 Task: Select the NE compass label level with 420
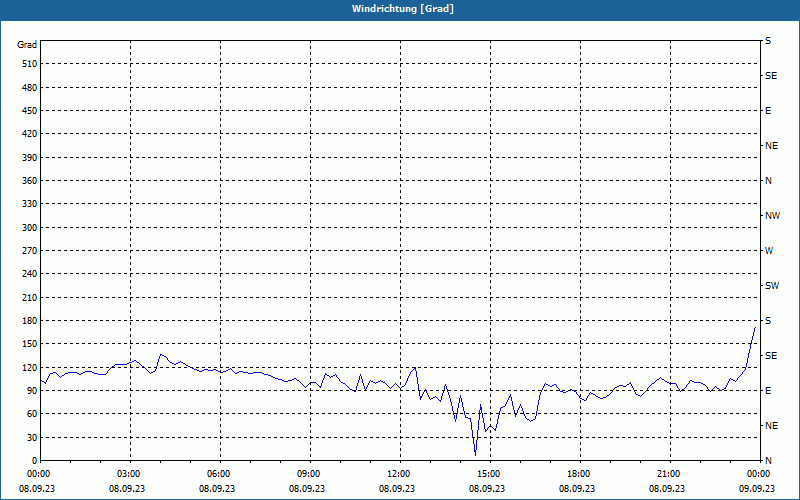coord(772,146)
